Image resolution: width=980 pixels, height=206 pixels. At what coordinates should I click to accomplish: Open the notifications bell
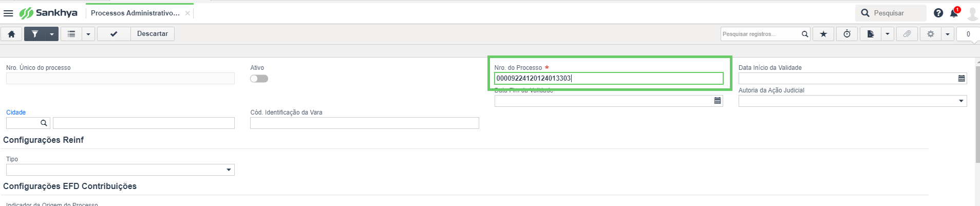pos(954,13)
